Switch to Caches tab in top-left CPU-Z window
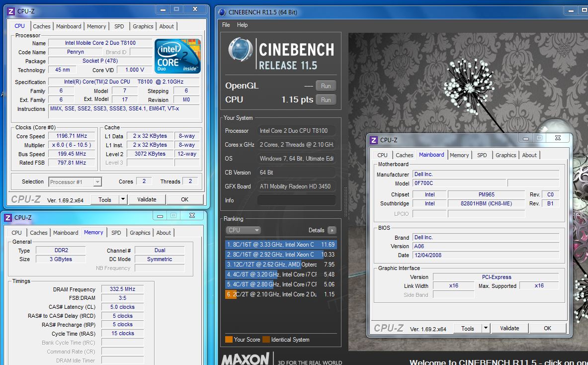This screenshot has height=365, width=588. point(41,26)
